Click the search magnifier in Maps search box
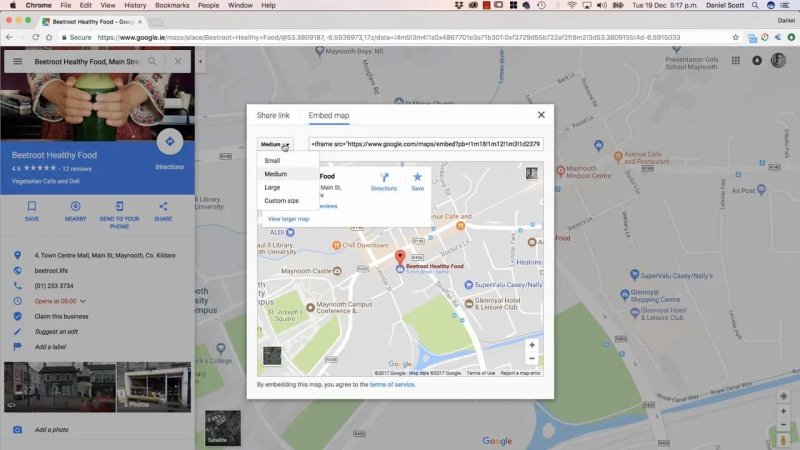800x450 pixels. tap(152, 61)
